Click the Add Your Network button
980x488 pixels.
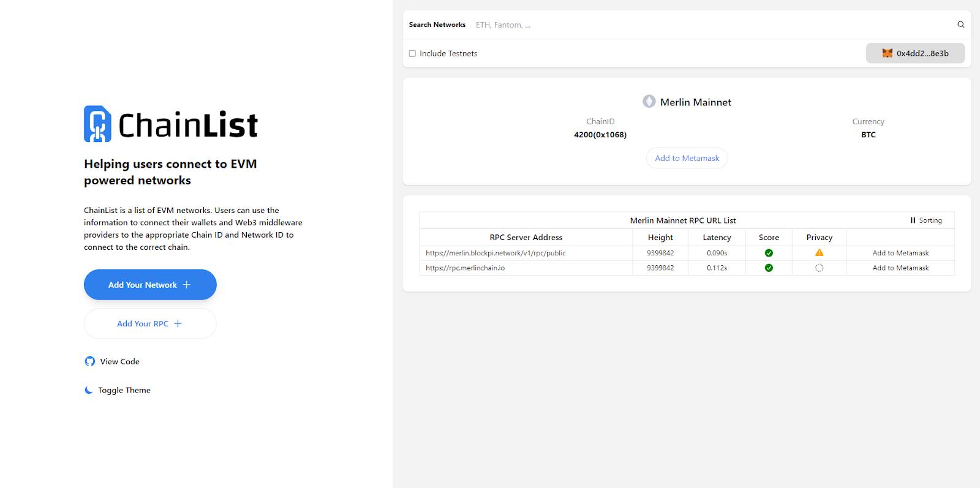pyautogui.click(x=150, y=285)
